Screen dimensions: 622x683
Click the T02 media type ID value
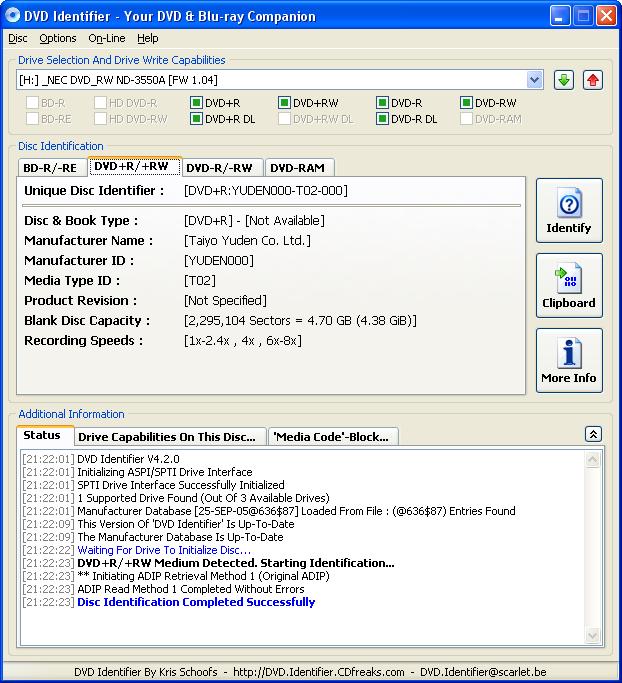(200, 281)
